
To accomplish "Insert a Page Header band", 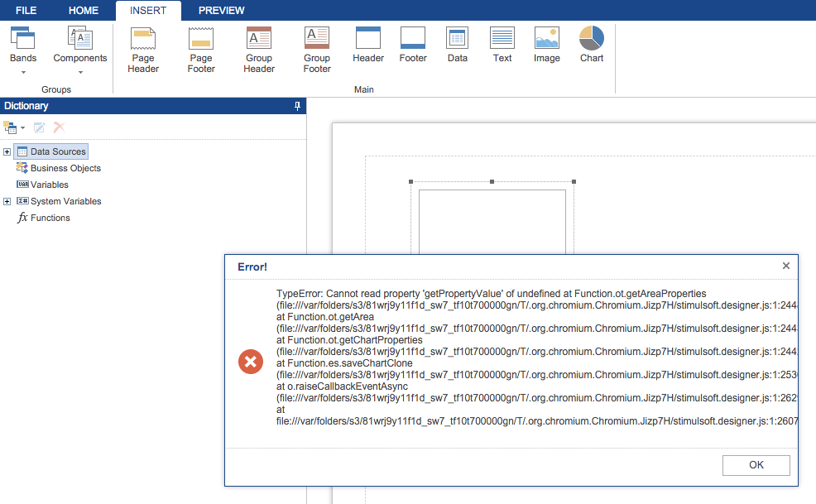I will 143,50.
